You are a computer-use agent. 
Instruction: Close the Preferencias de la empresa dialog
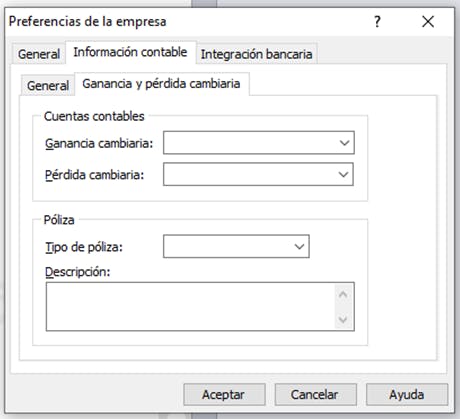click(428, 22)
